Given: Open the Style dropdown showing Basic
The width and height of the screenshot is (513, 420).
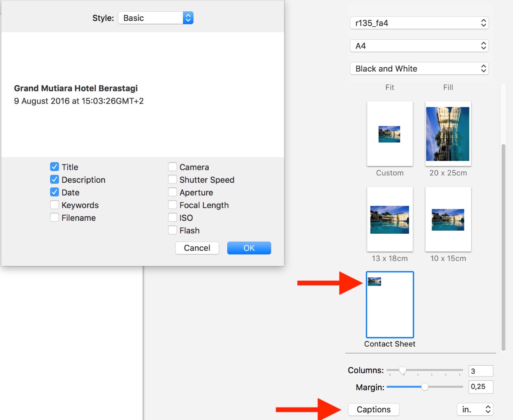Looking at the screenshot, I should [x=155, y=17].
